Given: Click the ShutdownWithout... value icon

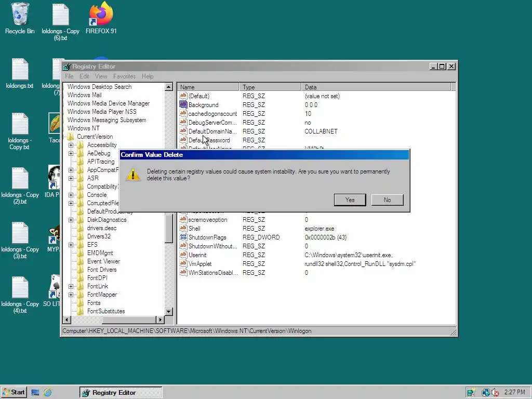Looking at the screenshot, I should [x=183, y=246].
